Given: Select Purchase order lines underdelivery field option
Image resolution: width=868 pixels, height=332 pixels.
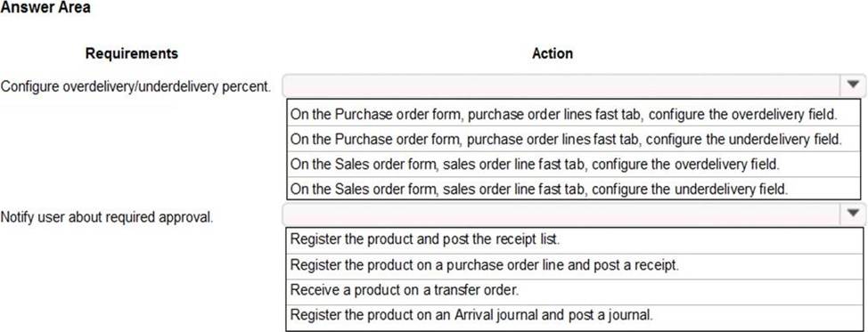Looking at the screenshot, I should pyautogui.click(x=574, y=140).
